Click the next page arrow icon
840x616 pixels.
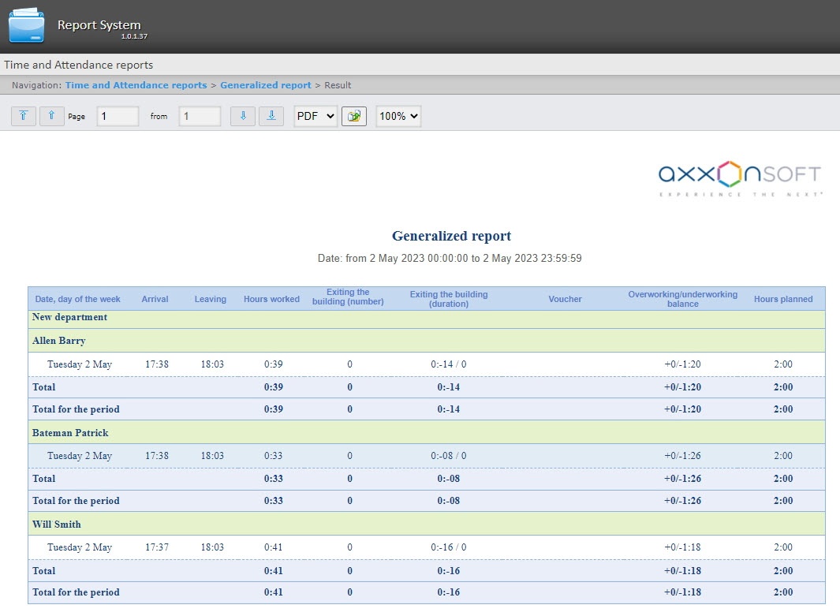(x=243, y=116)
